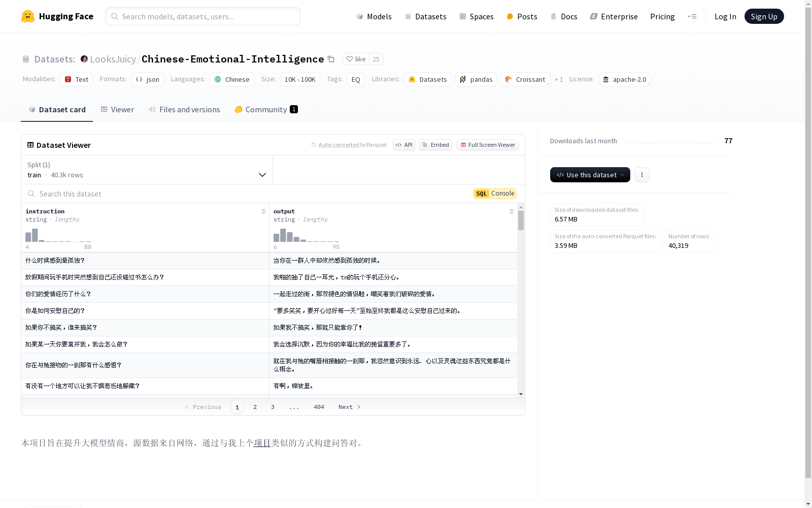Go to the Pricing page
Viewport: 812px width, 508px height.
(662, 16)
